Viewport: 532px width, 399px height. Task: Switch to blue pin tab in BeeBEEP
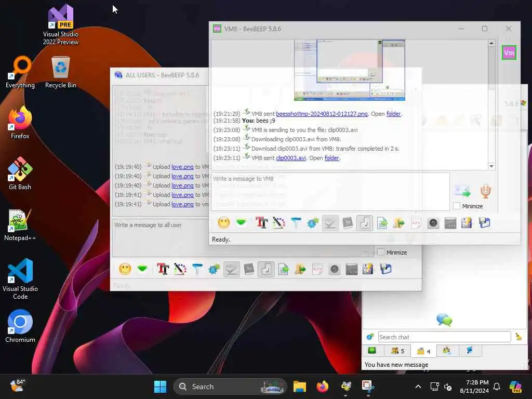click(470, 351)
